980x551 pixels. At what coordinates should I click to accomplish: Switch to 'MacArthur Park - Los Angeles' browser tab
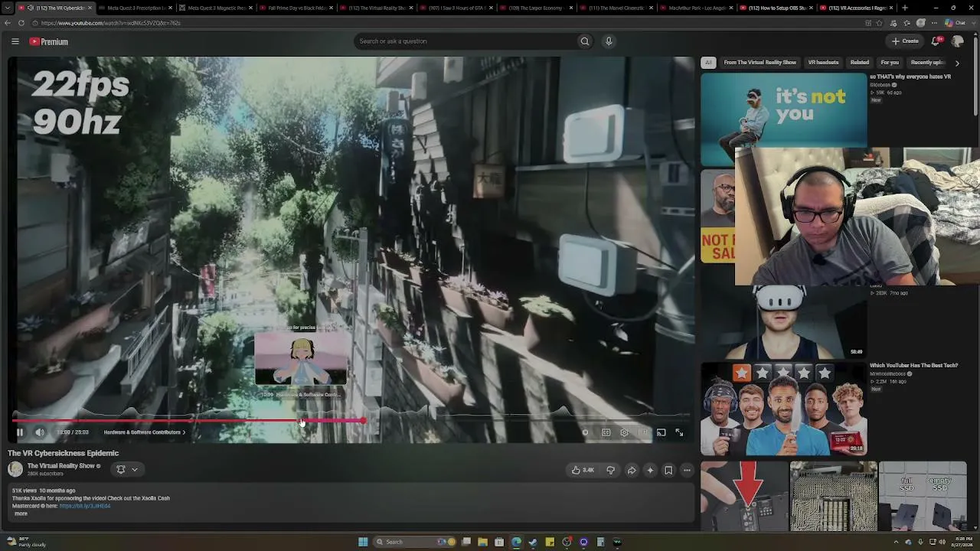694,8
